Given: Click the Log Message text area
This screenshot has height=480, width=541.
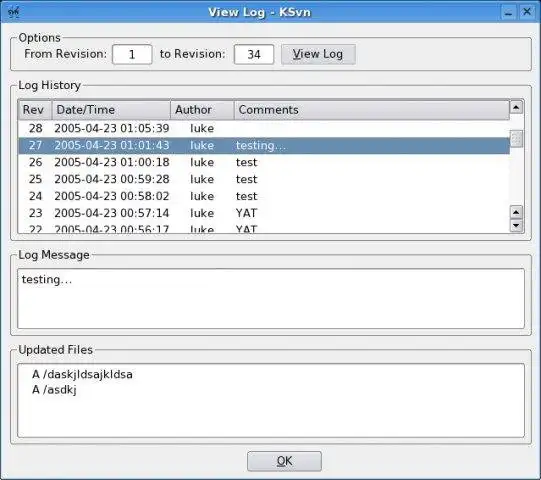Looking at the screenshot, I should click(271, 298).
